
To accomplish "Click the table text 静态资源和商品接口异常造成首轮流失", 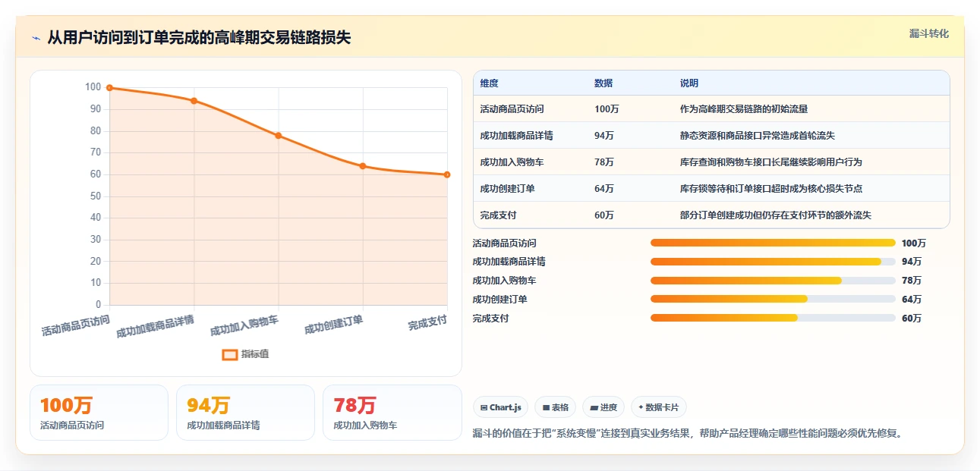I will click(758, 136).
